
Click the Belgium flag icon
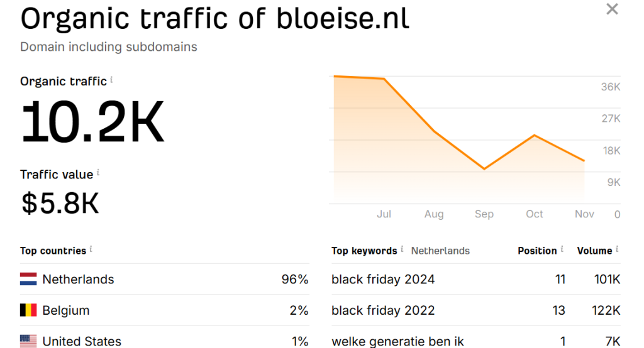(x=28, y=310)
